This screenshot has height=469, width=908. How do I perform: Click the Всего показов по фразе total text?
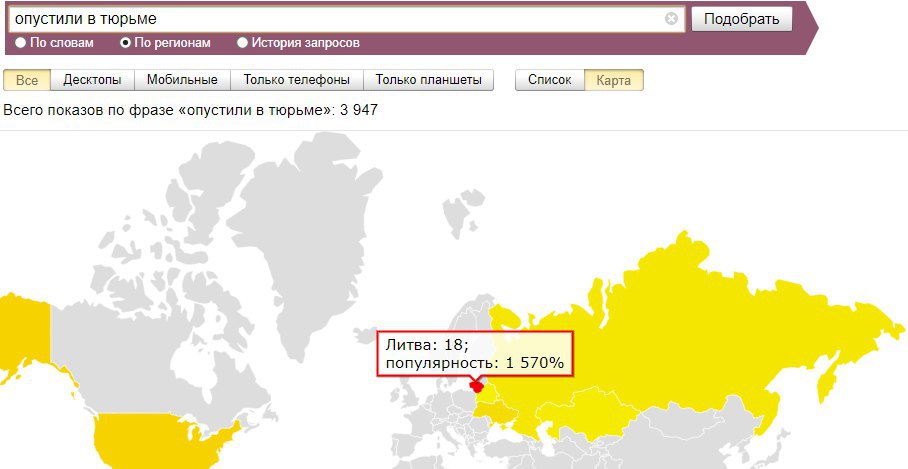coord(191,110)
